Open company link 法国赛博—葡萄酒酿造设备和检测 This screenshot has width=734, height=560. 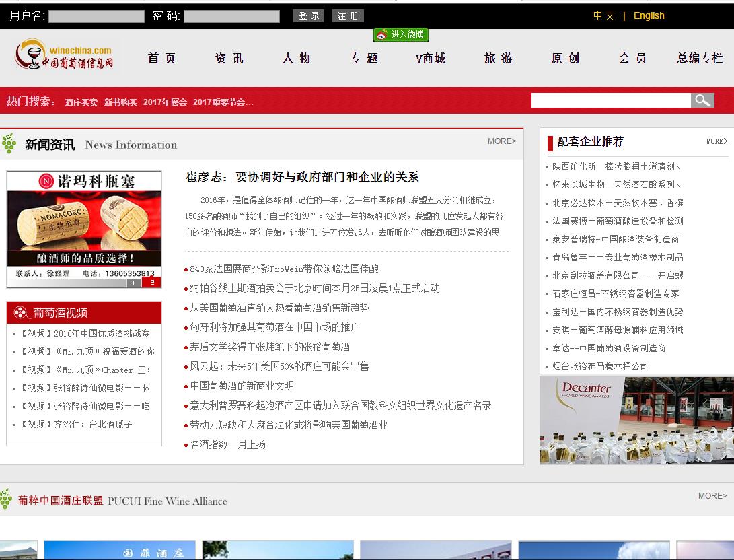pos(618,221)
